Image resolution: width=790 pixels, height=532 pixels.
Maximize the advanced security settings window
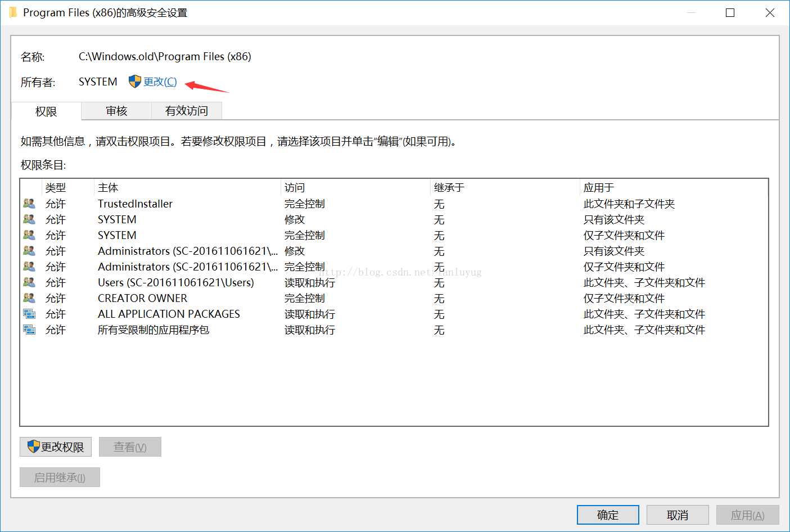coord(730,12)
